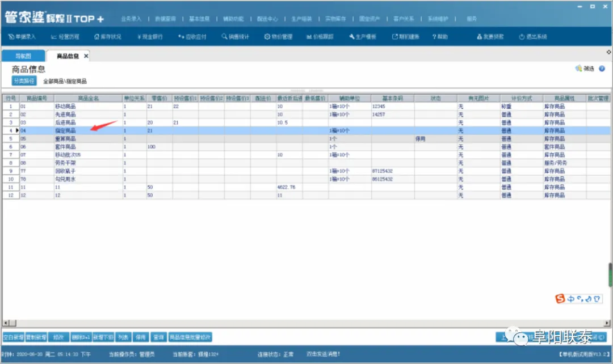613x364 pixels.
Task: Click 停用 status cell in row 05
Action: [435, 139]
